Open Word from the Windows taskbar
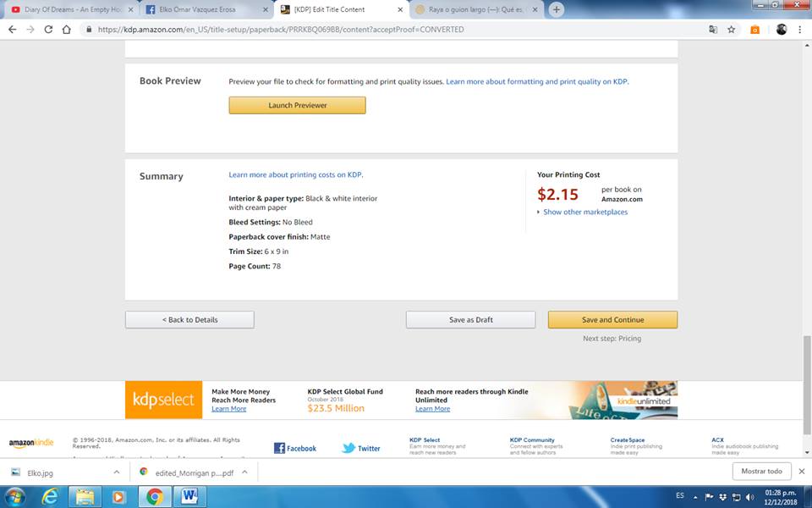This screenshot has height=508, width=812. click(x=189, y=497)
